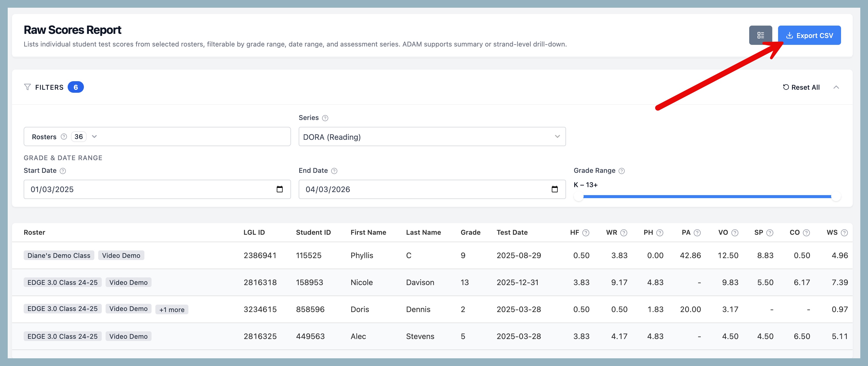Click the Rosters help question icon
868x366 pixels.
64,136
